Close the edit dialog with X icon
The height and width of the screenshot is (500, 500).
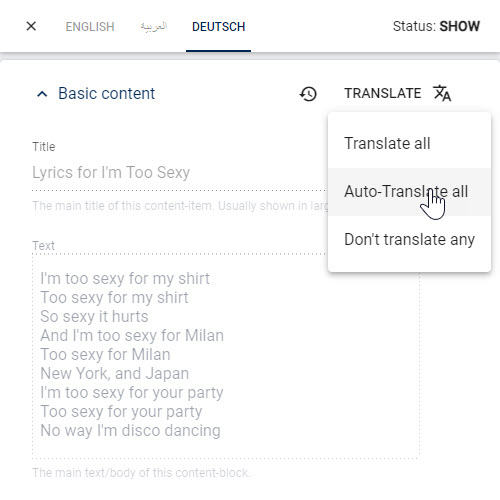click(x=31, y=26)
